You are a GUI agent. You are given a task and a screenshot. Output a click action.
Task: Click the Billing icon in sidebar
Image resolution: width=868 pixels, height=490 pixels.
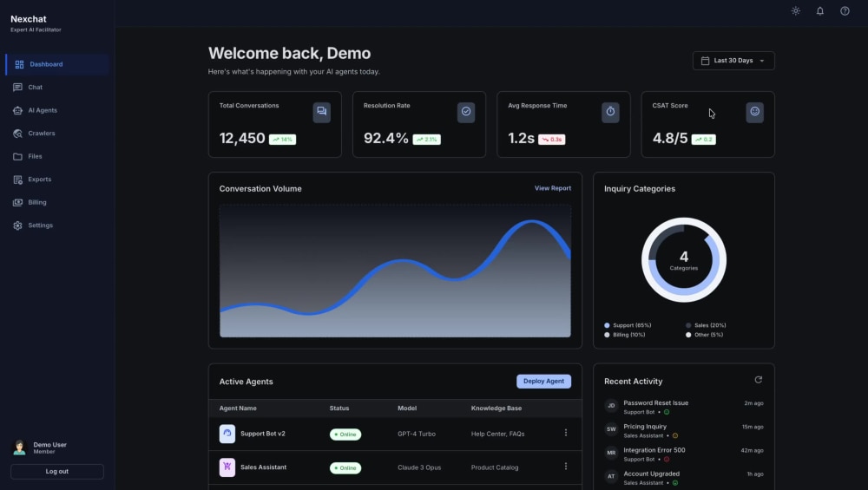pyautogui.click(x=17, y=202)
